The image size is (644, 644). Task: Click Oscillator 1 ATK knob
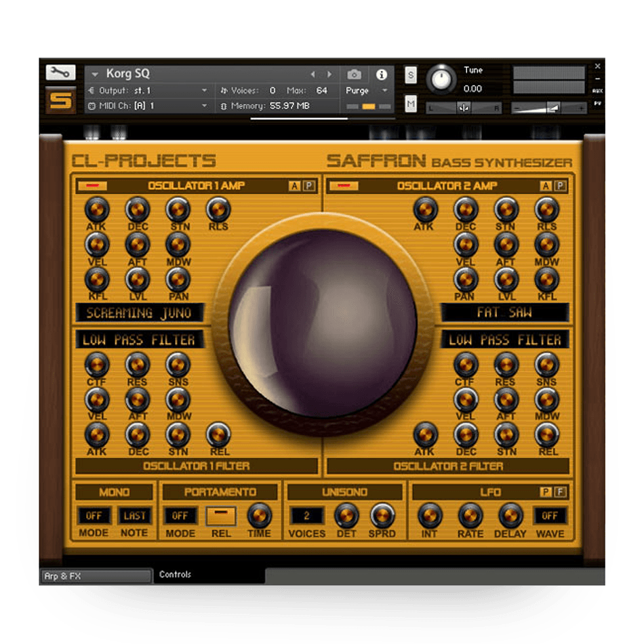96,209
